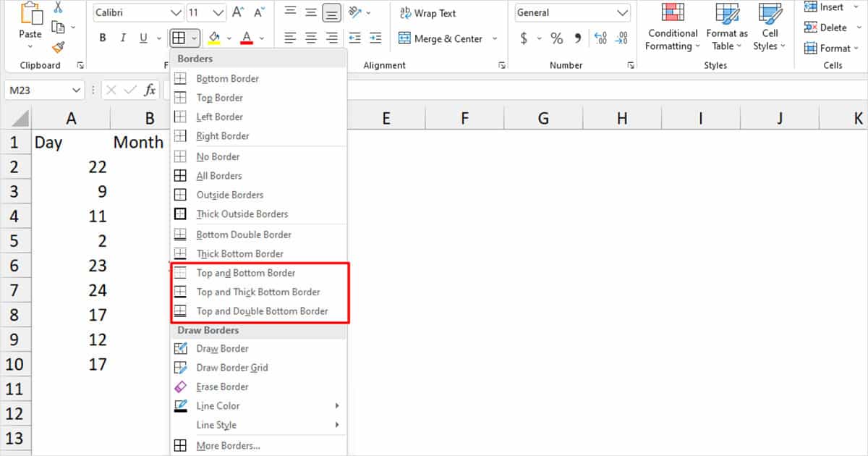Insert function via fx icon
This screenshot has width=868, height=456.
click(x=150, y=90)
